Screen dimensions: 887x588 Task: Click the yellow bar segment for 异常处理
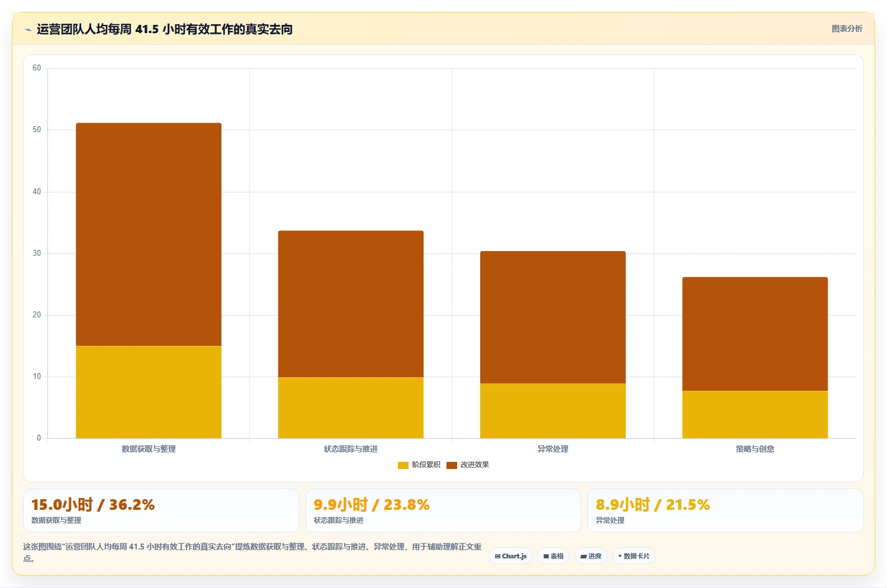pos(553,411)
